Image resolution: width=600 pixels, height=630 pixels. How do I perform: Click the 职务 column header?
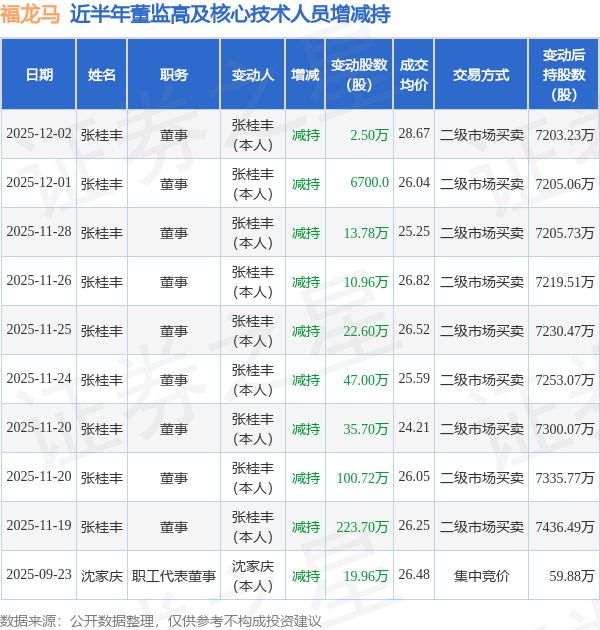pos(174,75)
